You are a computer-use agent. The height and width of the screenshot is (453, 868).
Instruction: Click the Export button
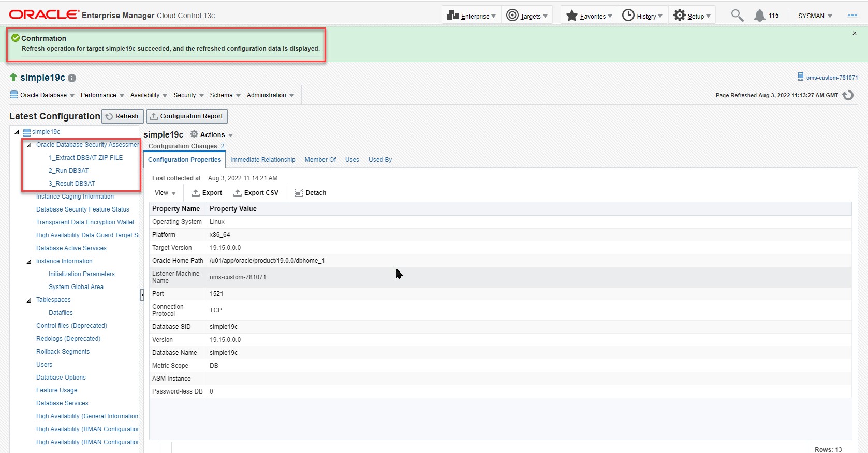tap(207, 193)
